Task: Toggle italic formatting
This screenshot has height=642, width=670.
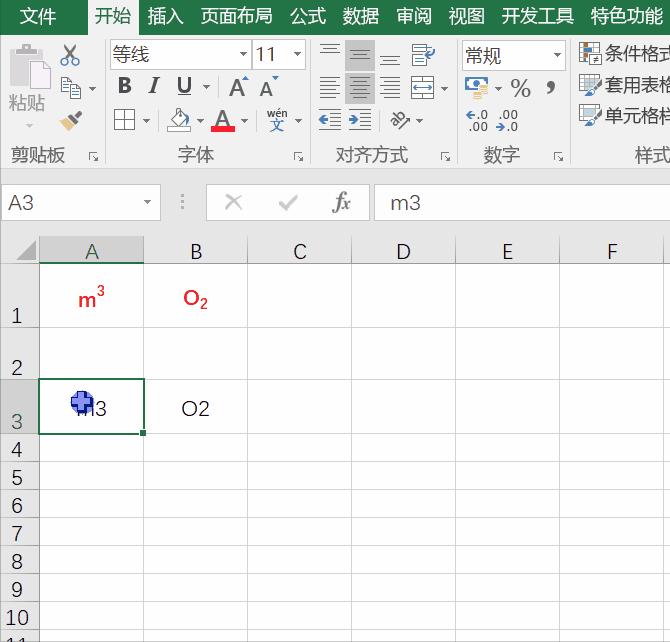Action: [x=153, y=86]
